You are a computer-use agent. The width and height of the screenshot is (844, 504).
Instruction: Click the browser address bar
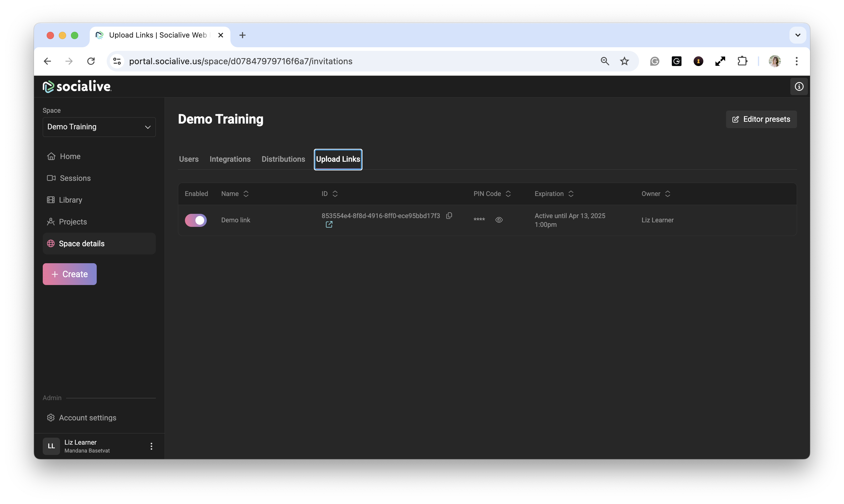click(340, 61)
